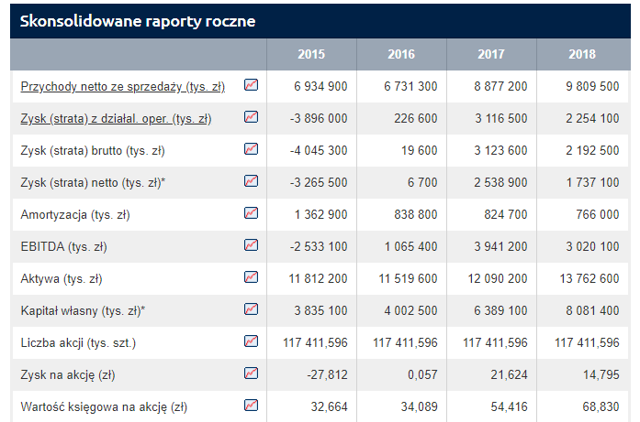Viewport: 640px width, 422px height.
Task: Open Zysk na akcję chart icon
Action: click(251, 373)
